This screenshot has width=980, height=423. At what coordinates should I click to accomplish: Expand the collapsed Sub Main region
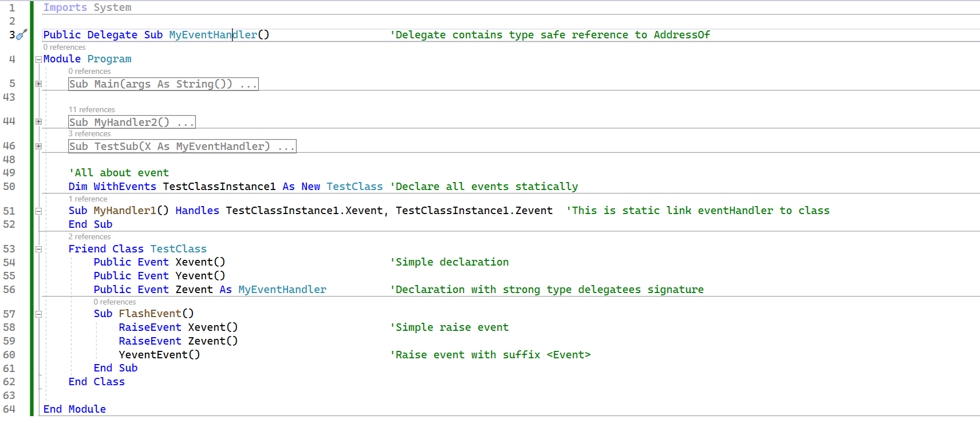(38, 84)
